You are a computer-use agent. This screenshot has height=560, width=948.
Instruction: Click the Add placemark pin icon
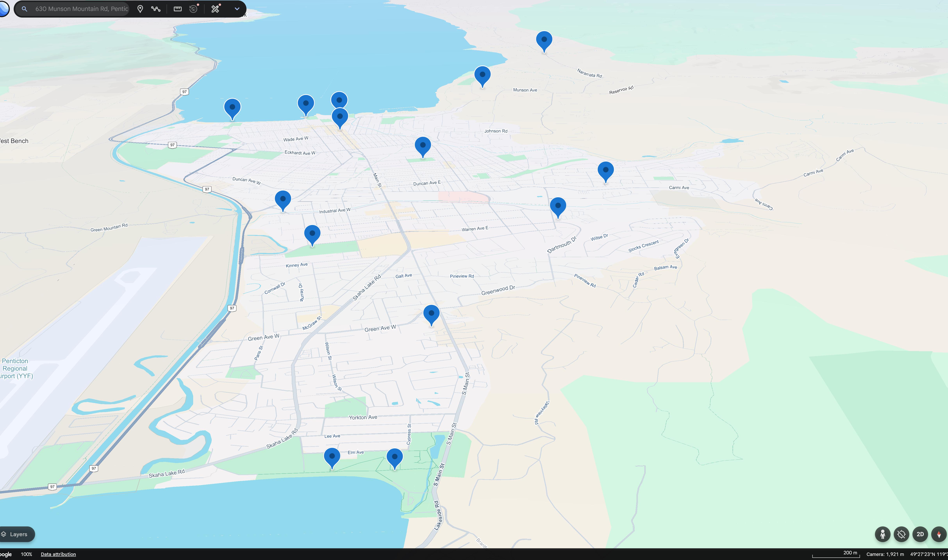pos(140,9)
